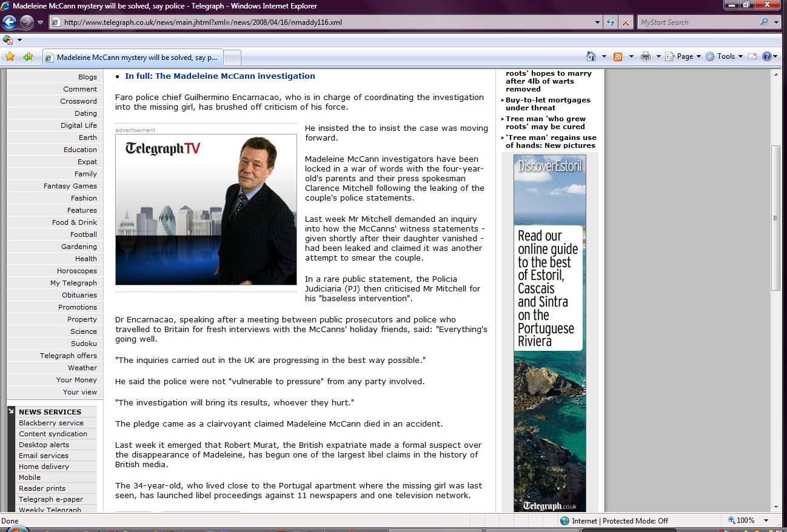The width and height of the screenshot is (787, 532).
Task: Open the Favorites Center star
Action: (10, 56)
